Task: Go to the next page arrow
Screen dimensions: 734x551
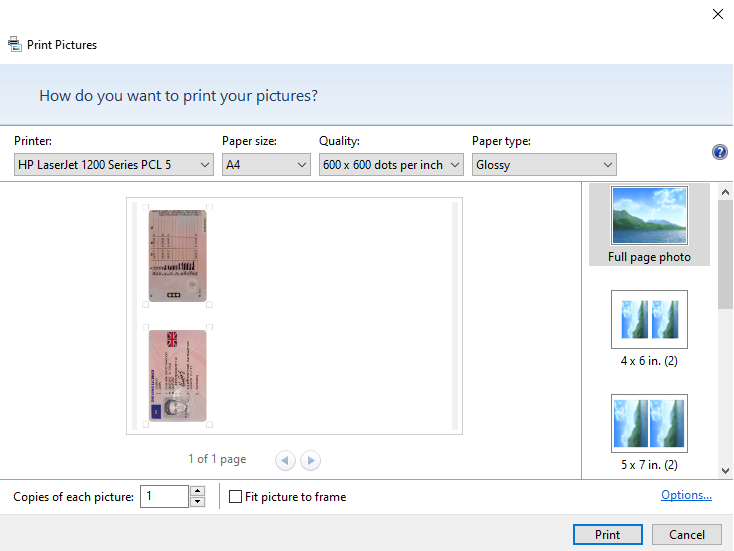Action: point(311,460)
